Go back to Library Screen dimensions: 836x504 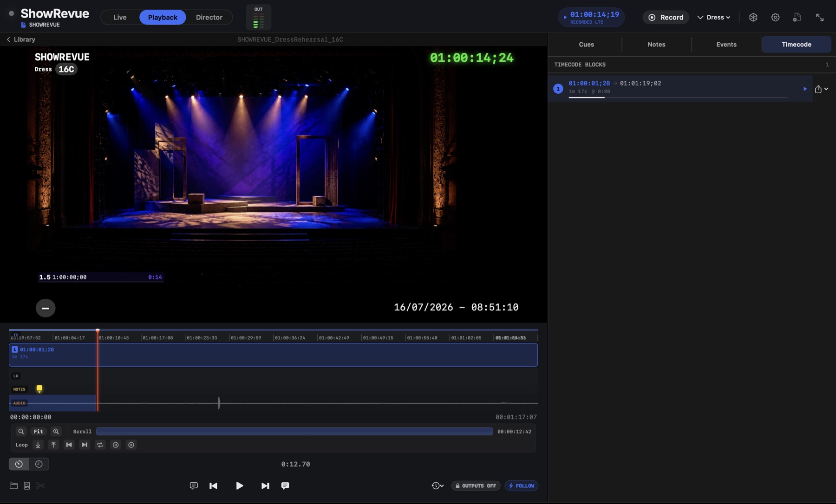(21, 39)
